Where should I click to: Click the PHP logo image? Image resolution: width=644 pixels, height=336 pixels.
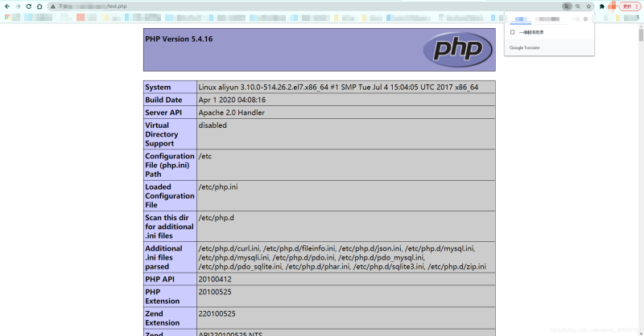[x=457, y=50]
